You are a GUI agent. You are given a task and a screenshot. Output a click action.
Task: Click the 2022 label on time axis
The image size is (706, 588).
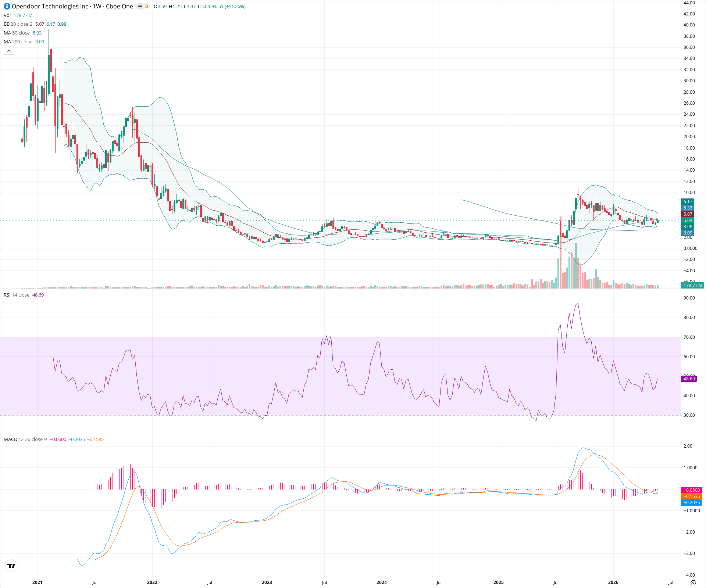(x=152, y=582)
